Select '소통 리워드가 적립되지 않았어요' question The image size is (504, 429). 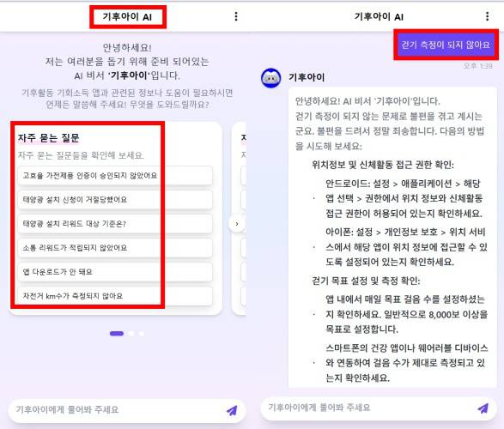(x=115, y=248)
